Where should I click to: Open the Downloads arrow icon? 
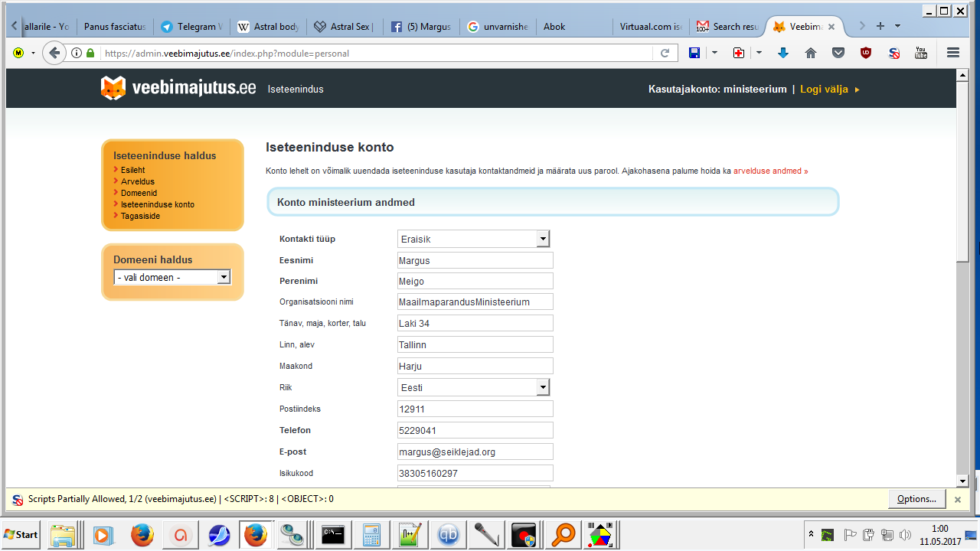782,53
